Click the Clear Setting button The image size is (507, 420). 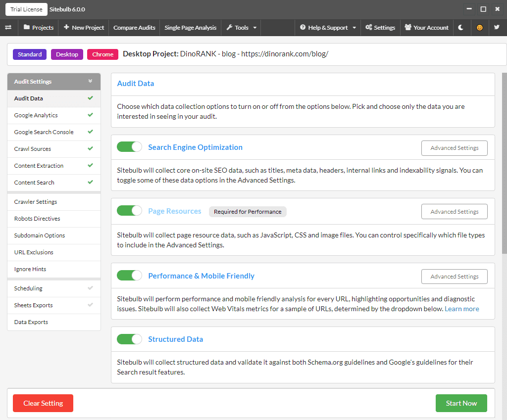[43, 403]
